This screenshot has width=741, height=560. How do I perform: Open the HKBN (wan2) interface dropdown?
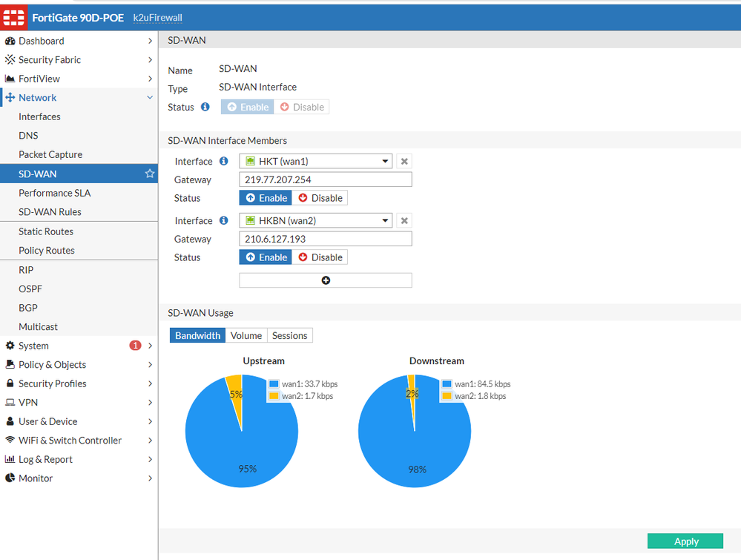click(316, 220)
